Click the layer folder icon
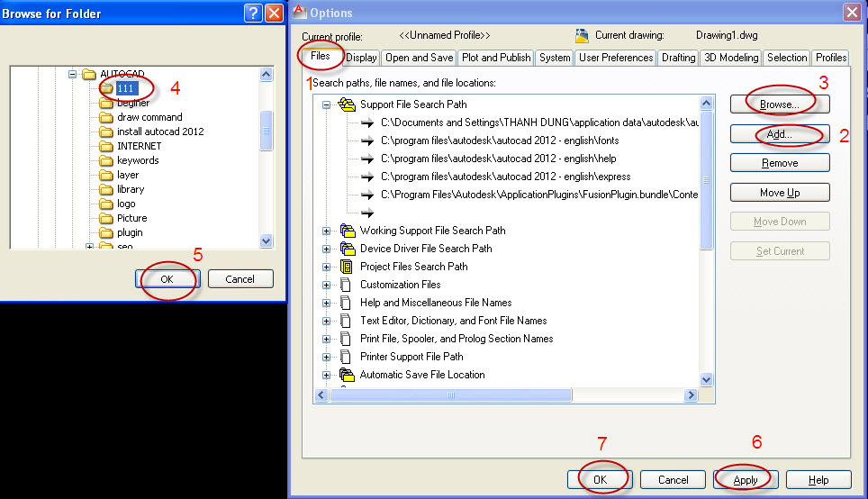868x499 pixels. pyautogui.click(x=106, y=175)
